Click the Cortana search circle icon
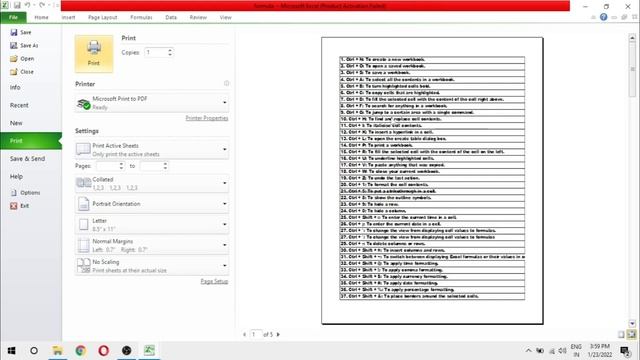This screenshot has height=360, width=640. pos(34,351)
